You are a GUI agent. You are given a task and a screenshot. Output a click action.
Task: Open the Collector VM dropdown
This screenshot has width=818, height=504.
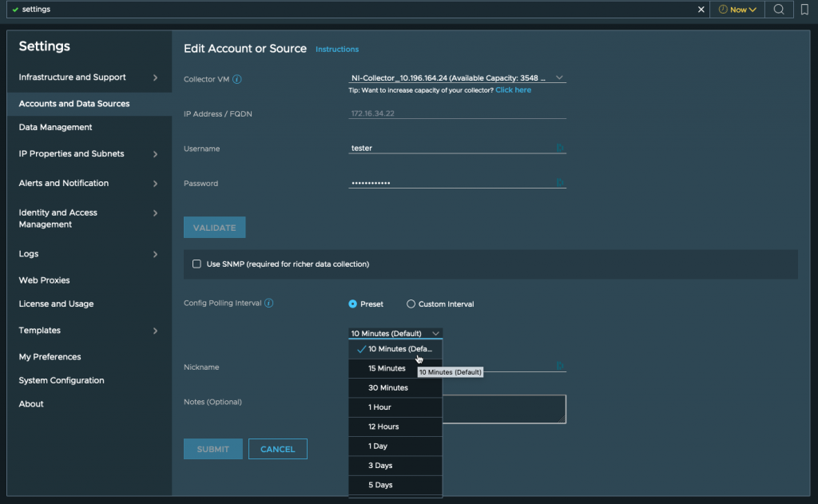tap(457, 78)
